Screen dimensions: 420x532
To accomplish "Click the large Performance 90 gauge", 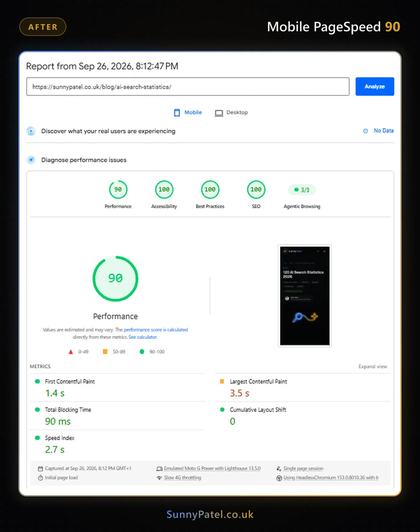I will (x=115, y=279).
